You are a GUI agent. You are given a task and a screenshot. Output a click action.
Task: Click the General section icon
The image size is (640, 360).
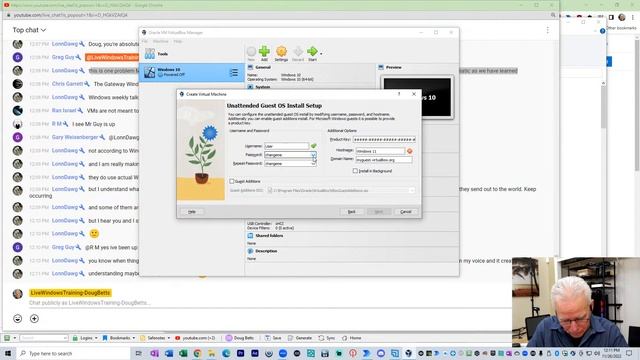[251, 67]
